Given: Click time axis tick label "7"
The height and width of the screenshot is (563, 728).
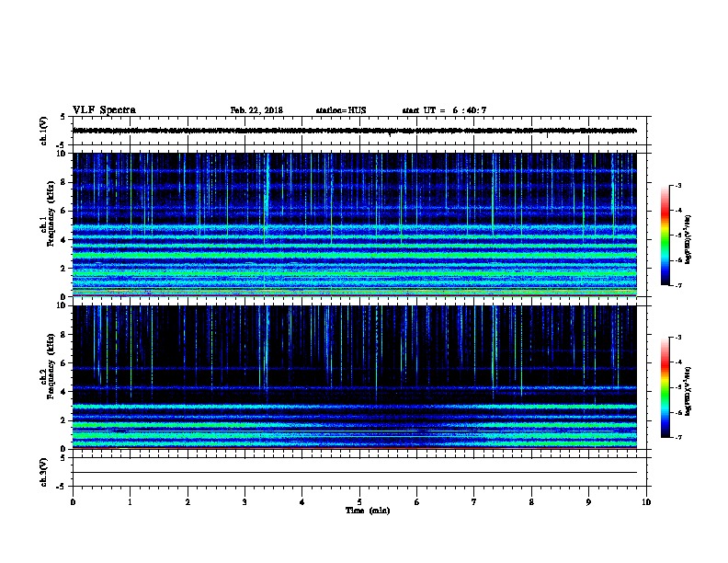Looking at the screenshot, I should point(474,502).
